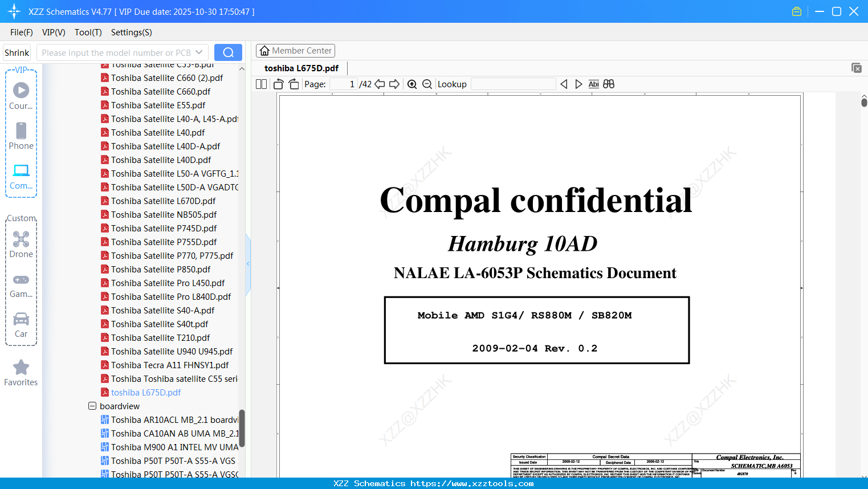Go to the next page arrow
Image resolution: width=868 pixels, height=489 pixels.
pyautogui.click(x=394, y=84)
